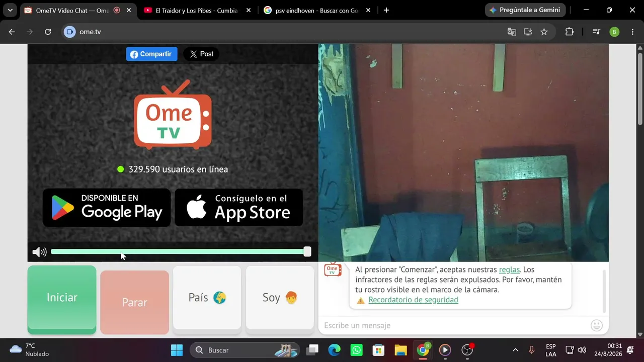Image resolution: width=644 pixels, height=362 pixels.
Task: Open File Explorer from the taskbar
Action: pyautogui.click(x=400, y=350)
